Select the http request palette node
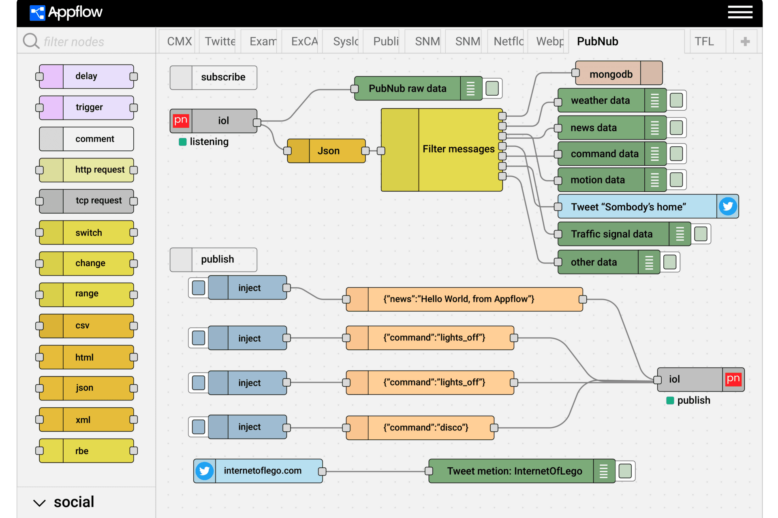 point(86,170)
